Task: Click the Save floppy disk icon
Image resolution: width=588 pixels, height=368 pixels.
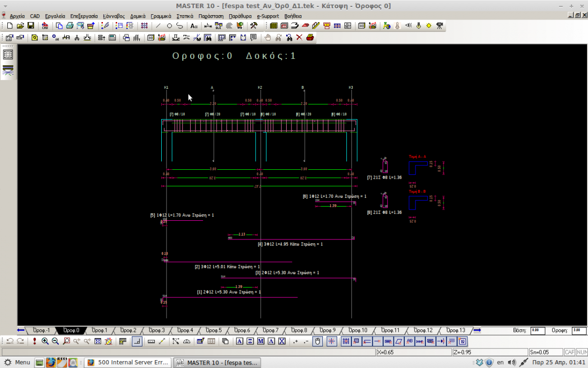Action: 31,26
